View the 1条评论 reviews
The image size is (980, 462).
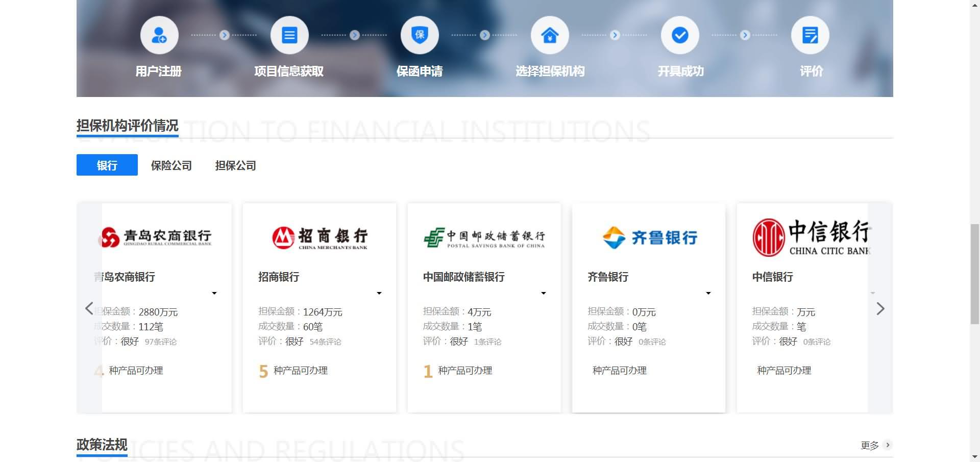coord(488,342)
